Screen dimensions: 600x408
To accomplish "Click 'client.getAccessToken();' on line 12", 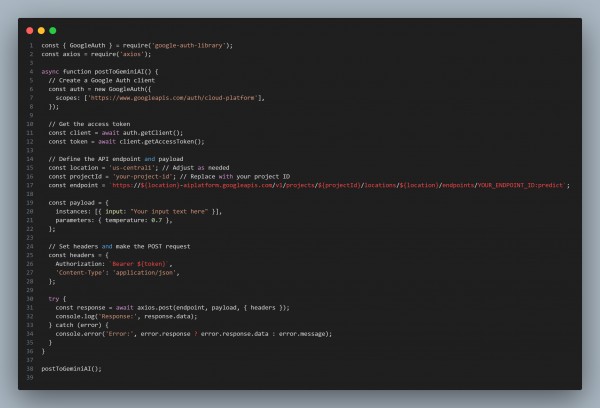I will pyautogui.click(x=161, y=142).
